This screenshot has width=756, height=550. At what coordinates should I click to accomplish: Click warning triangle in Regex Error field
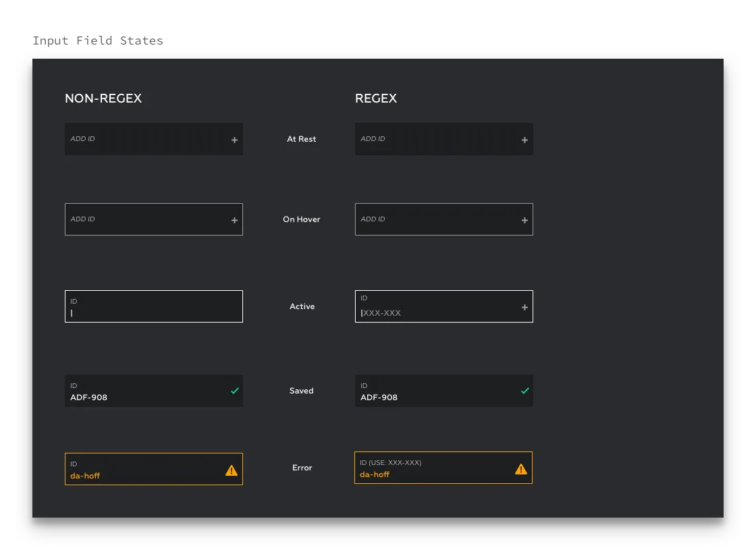click(520, 469)
